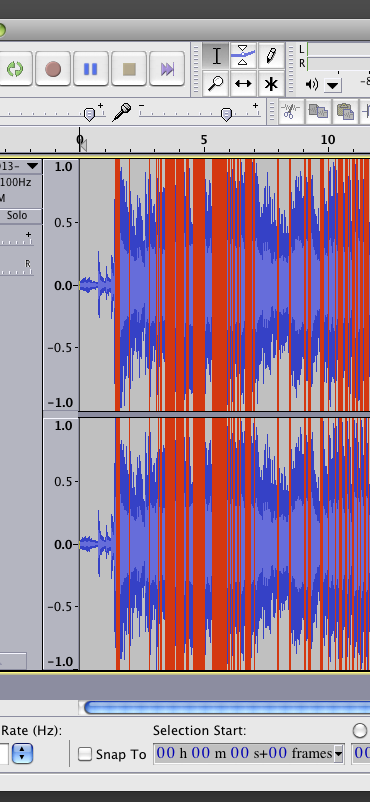Enable the Snap To checkbox
Viewport: 370px width, 802px height.
(x=84, y=754)
